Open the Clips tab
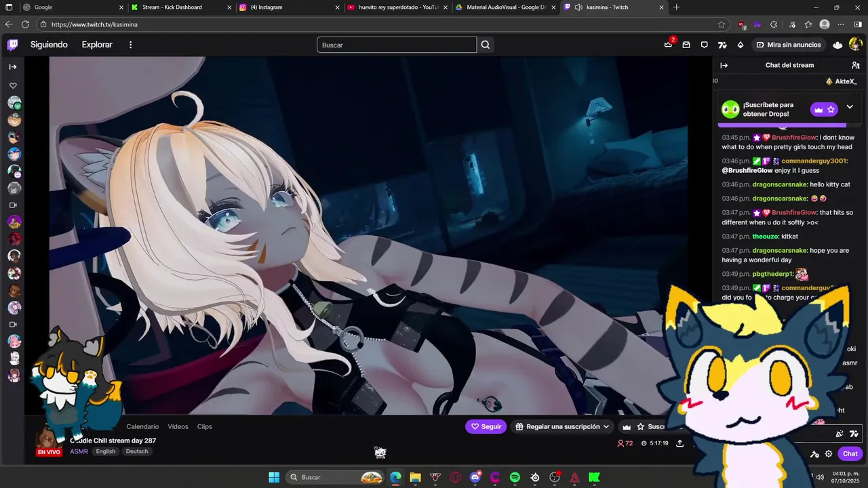 [x=205, y=426]
